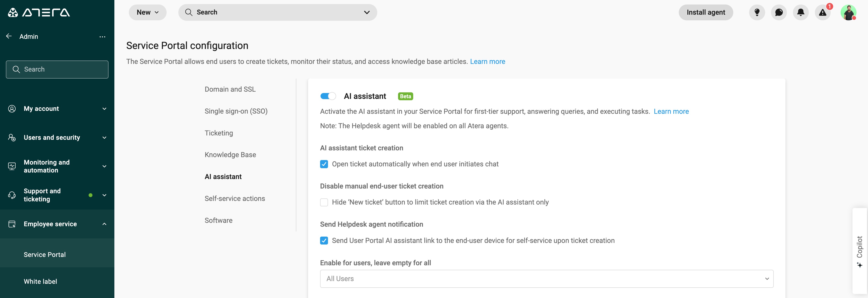Screen dimensions: 868x298
Task: Click the Users and security icon
Action: click(12, 137)
